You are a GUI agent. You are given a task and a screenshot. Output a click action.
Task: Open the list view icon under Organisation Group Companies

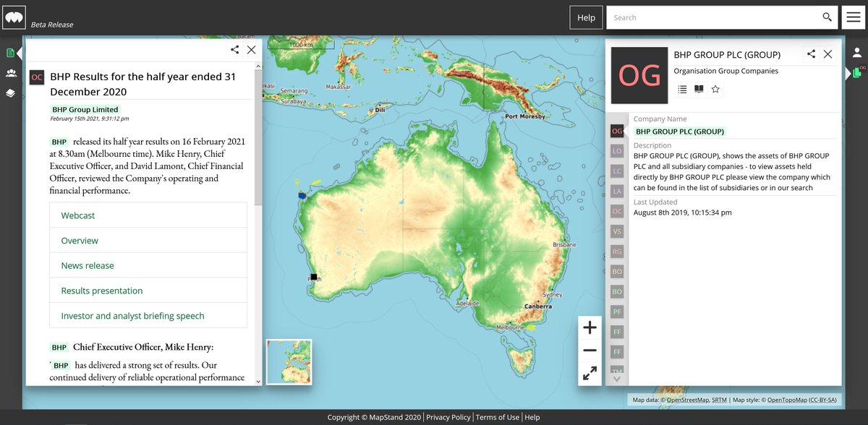click(682, 89)
